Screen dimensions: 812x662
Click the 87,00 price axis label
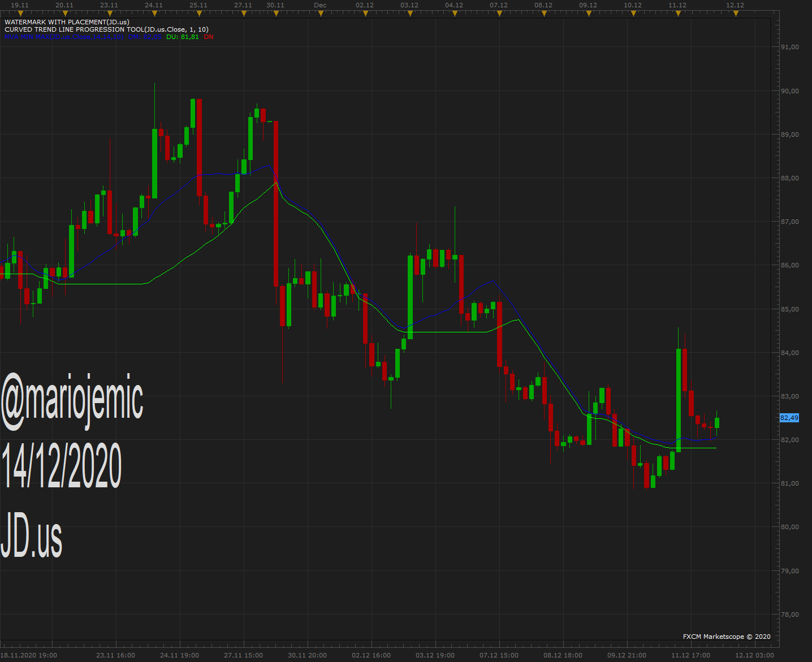[790, 222]
